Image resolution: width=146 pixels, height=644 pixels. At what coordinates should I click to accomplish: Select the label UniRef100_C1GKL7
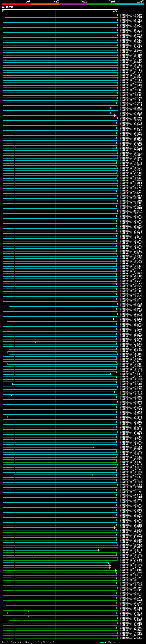pyautogui.click(x=131, y=130)
